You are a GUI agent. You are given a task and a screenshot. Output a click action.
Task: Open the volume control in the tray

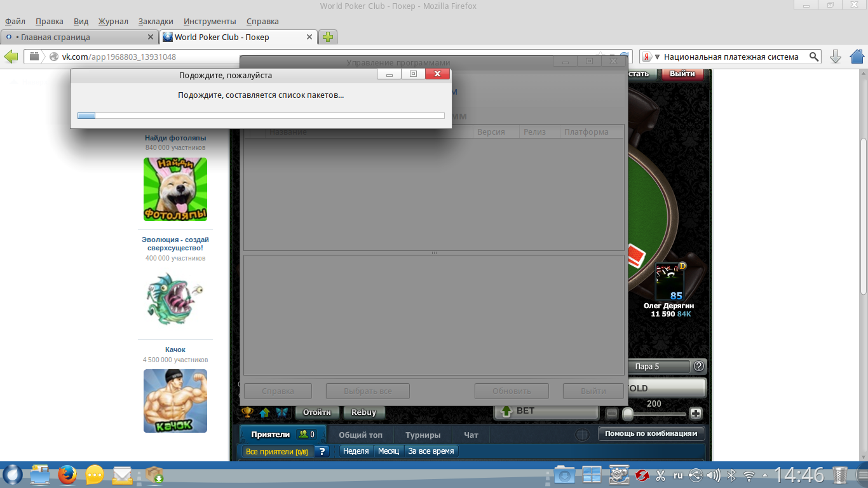(x=714, y=475)
